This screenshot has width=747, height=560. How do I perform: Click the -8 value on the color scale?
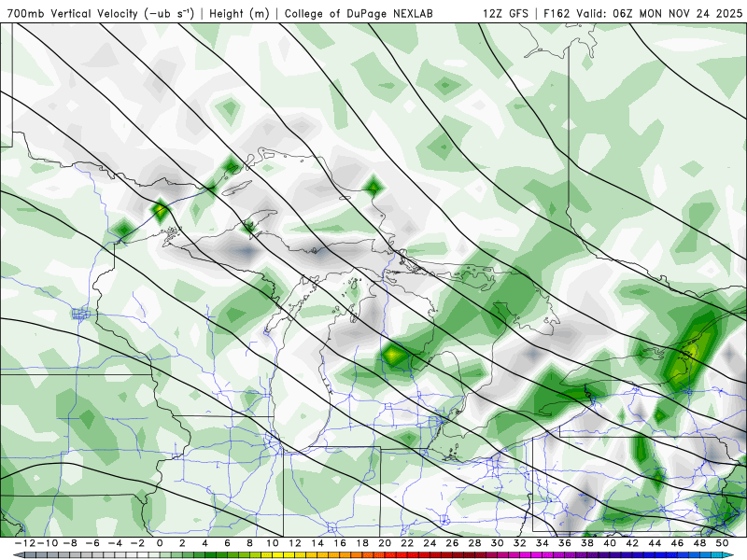pyautogui.click(x=69, y=543)
